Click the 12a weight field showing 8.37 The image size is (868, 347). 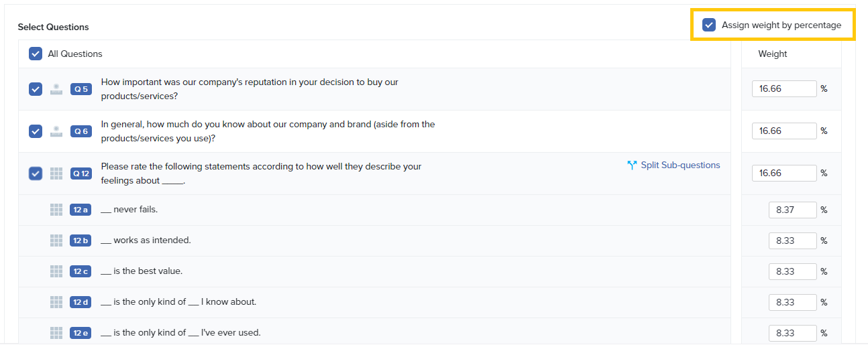792,210
